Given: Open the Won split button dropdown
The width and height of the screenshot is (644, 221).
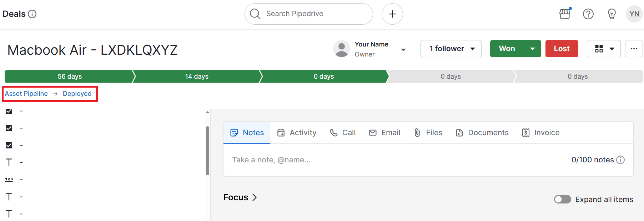Looking at the screenshot, I should [x=533, y=49].
